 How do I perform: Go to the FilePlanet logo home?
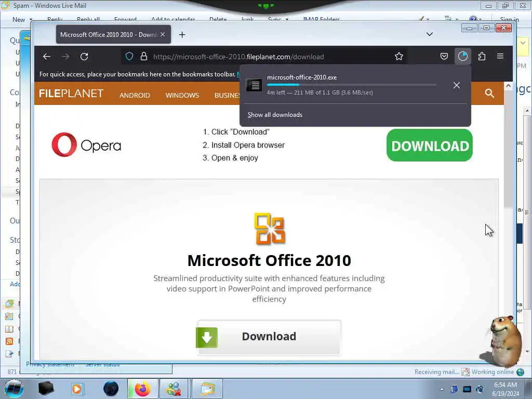click(71, 94)
